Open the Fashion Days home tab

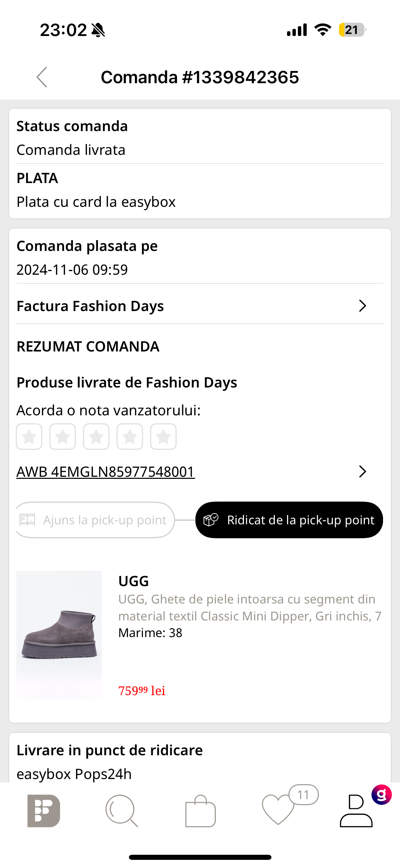point(44,810)
